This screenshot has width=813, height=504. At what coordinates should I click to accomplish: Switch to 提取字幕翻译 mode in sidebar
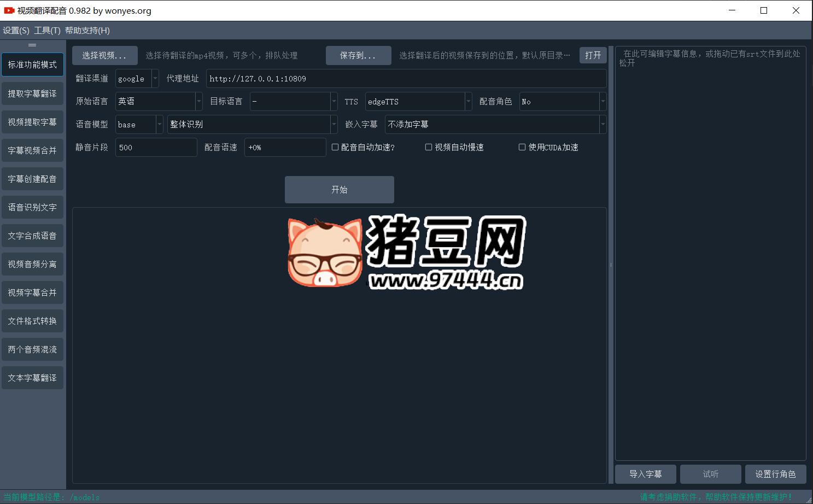tap(32, 93)
